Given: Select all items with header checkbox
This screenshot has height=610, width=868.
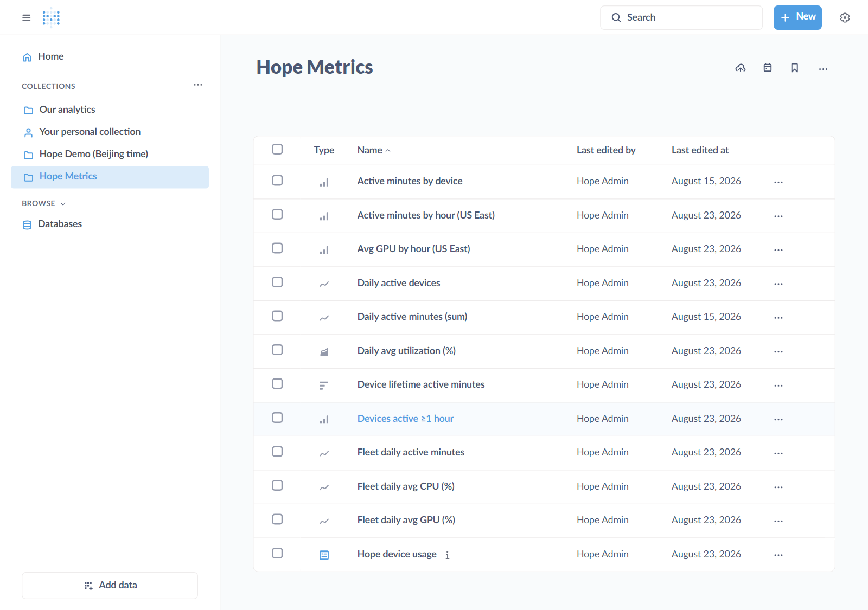Looking at the screenshot, I should click(277, 149).
